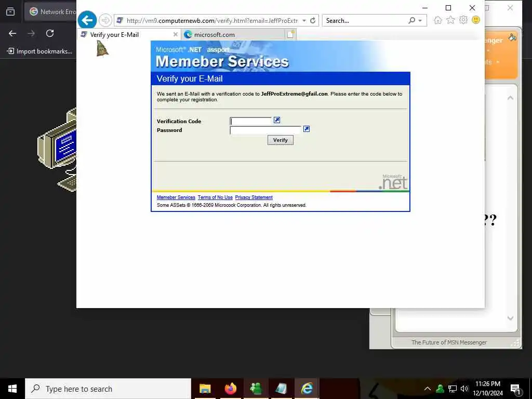Expand the search provider dropdown arrow
Viewport: 532px width, 399px height.
[420, 21]
